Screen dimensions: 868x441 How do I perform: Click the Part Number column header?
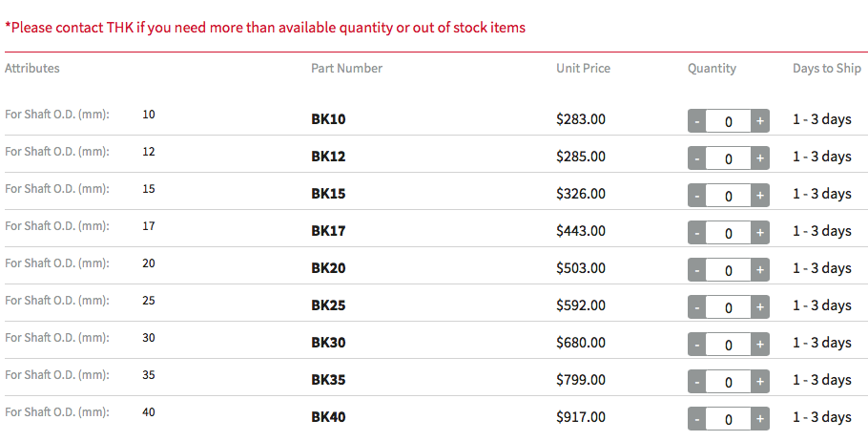(346, 69)
